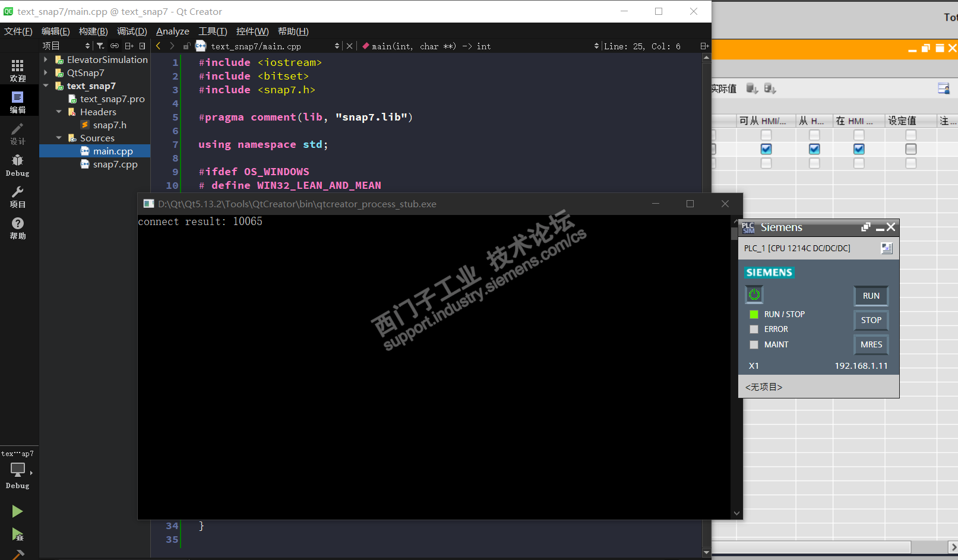Open the 文件(F) menu

[18, 31]
